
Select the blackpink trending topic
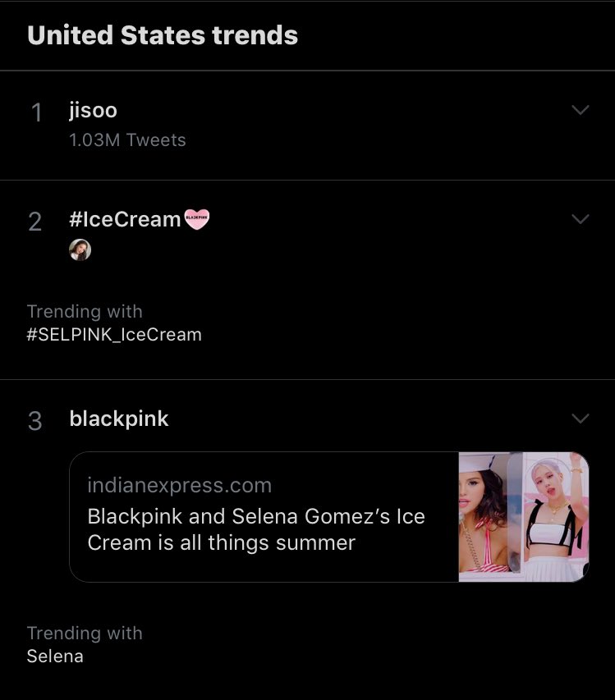tap(119, 419)
